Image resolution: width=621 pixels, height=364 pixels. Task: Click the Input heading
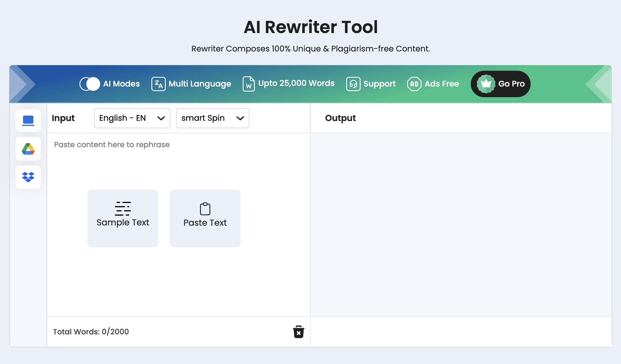point(63,118)
